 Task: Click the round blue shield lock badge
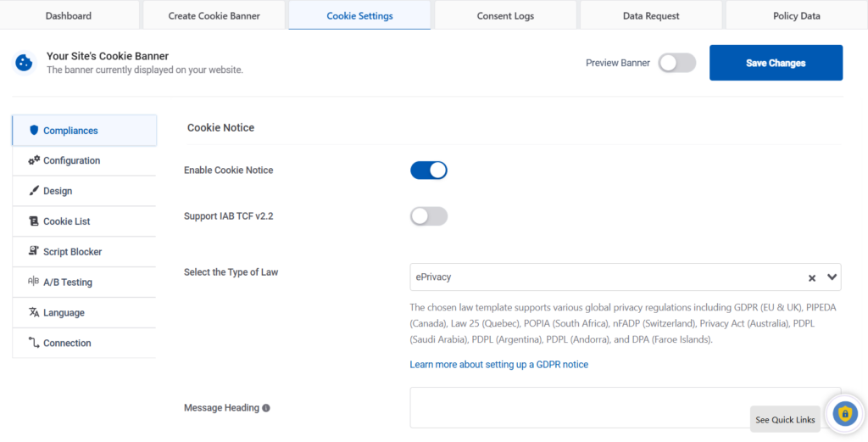tap(845, 414)
